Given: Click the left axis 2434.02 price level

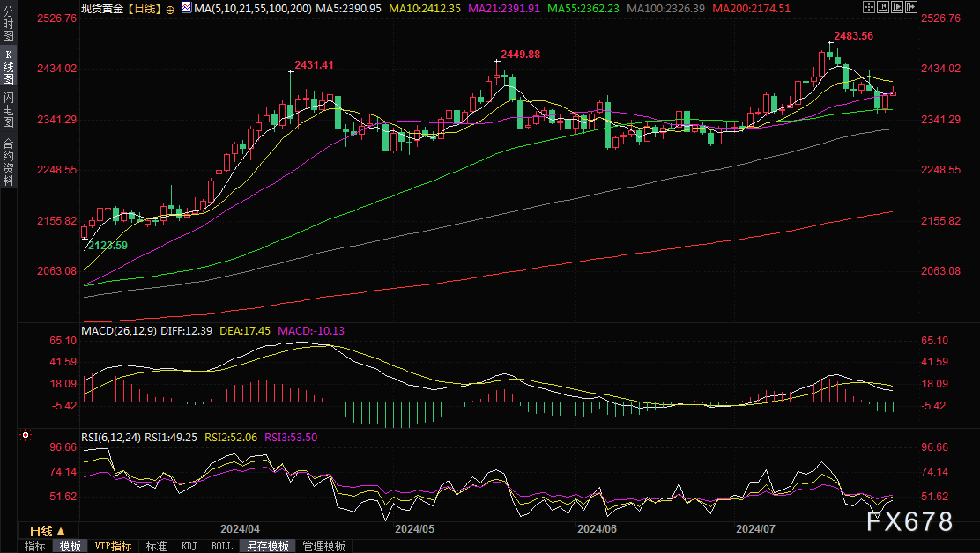Looking at the screenshot, I should click(x=57, y=69).
